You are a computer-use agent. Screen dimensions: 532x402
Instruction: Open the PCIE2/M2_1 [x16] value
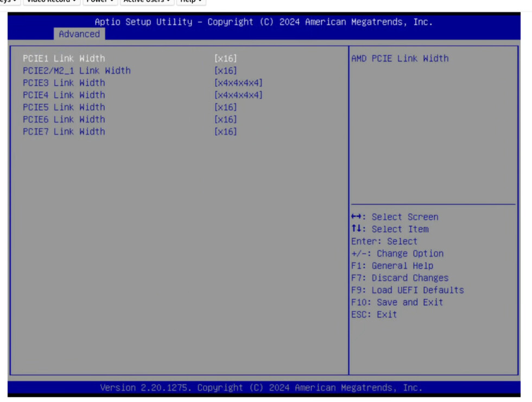tap(226, 71)
